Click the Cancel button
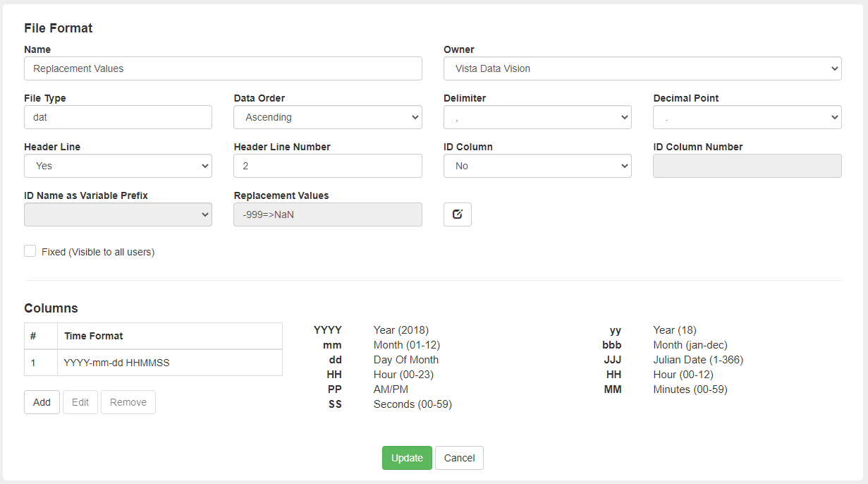Viewport: 868px width, 484px height. 459,458
